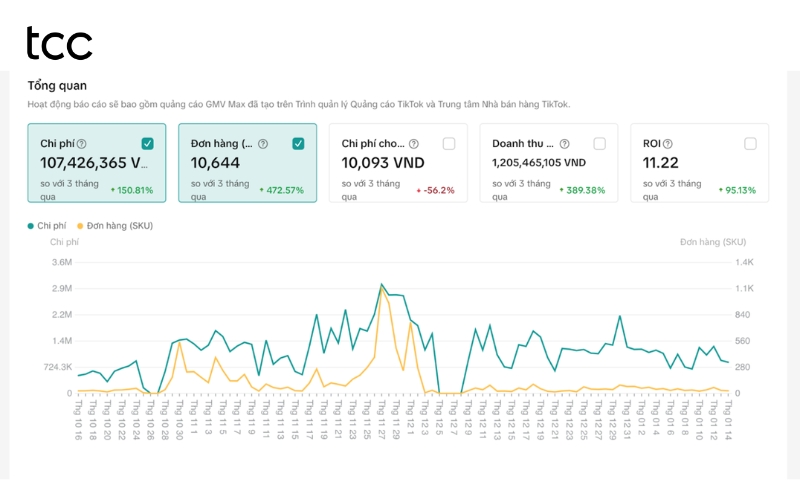Screen dimensions: 800x500
Task: Click the help icon next to Chi phí
Action: [82, 144]
